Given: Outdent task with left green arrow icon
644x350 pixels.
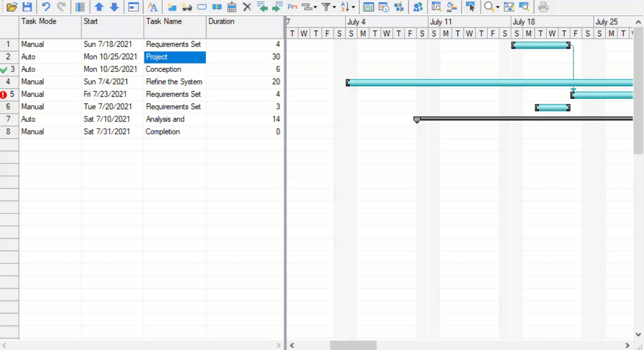Looking at the screenshot, I should pos(262,7).
